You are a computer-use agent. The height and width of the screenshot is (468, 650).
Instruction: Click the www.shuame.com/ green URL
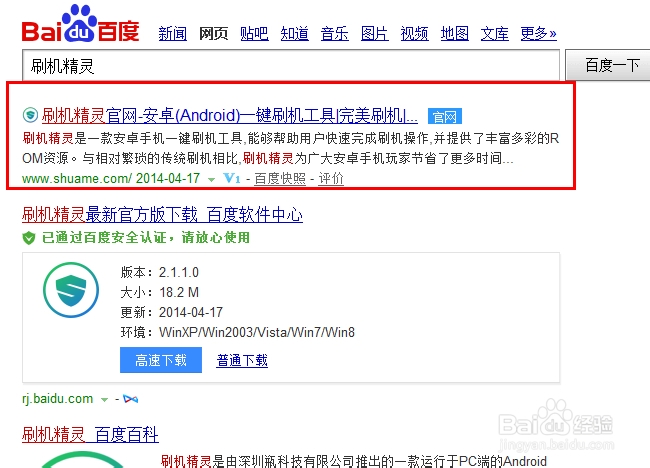(x=77, y=179)
